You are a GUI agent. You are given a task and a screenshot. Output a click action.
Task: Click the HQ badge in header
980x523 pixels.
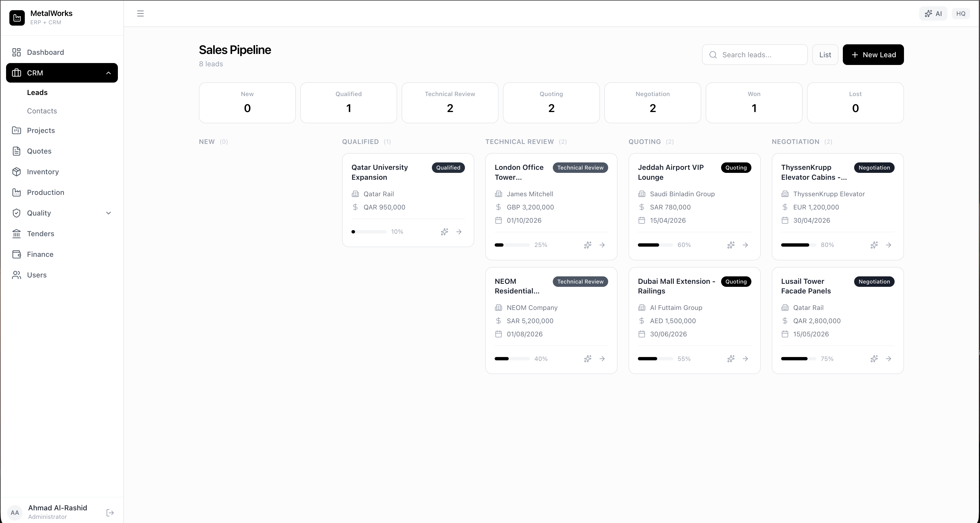click(961, 14)
